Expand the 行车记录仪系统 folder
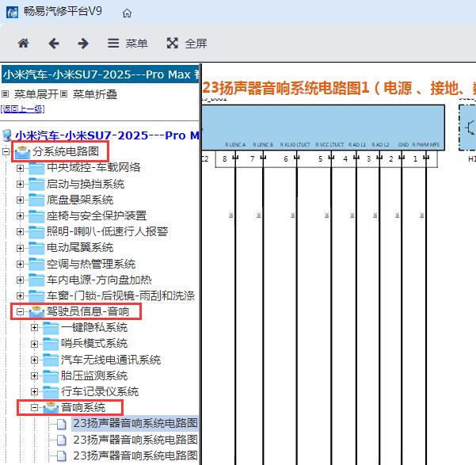Image resolution: width=476 pixels, height=465 pixels. [x=34, y=392]
